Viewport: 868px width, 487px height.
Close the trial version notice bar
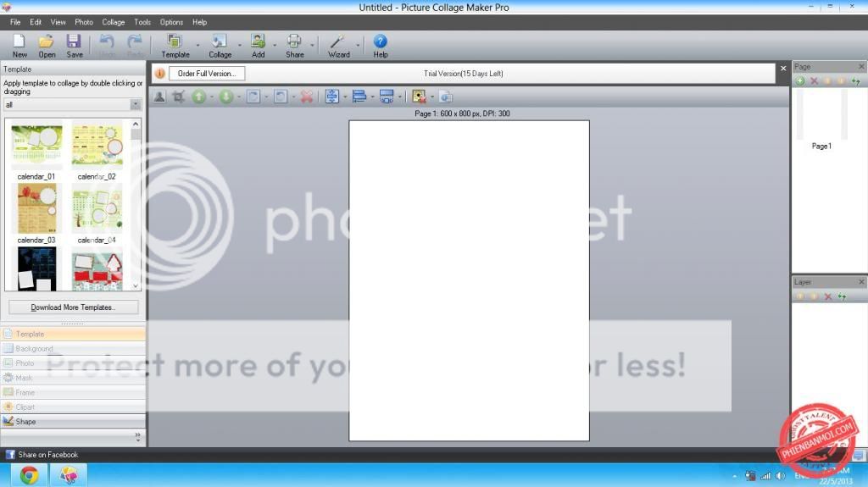pyautogui.click(x=783, y=69)
